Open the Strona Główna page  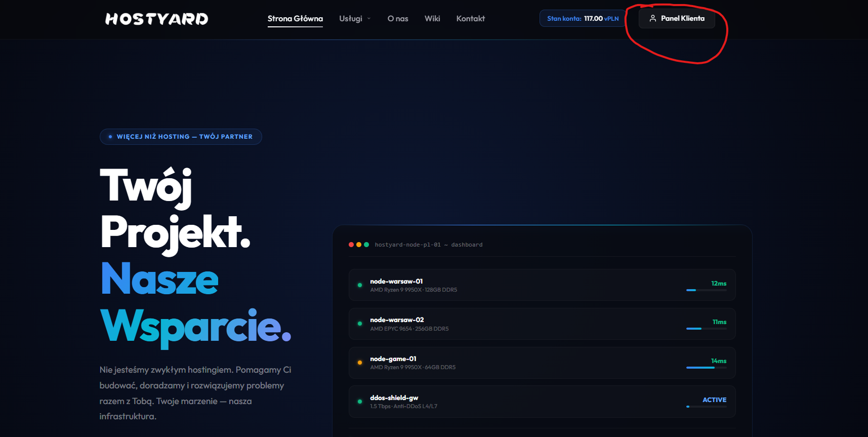[295, 19]
